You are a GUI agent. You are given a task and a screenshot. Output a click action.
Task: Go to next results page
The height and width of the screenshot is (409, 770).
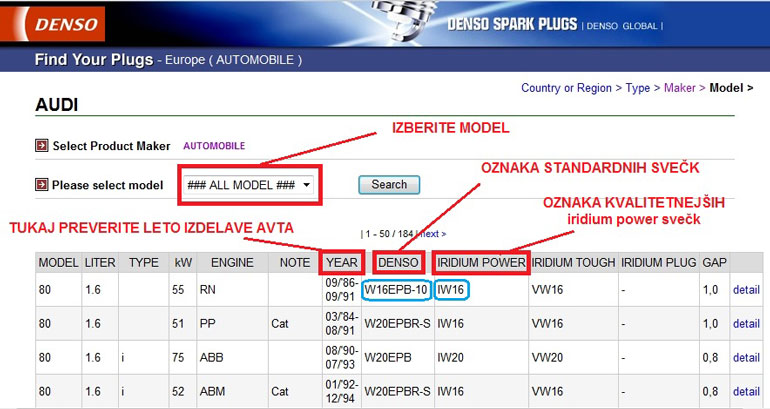coord(434,234)
